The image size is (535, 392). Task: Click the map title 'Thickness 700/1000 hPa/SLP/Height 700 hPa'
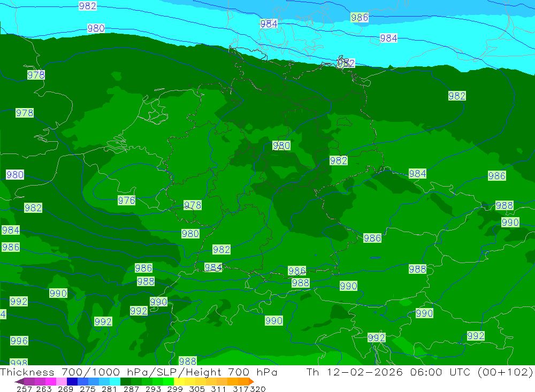pos(139,372)
